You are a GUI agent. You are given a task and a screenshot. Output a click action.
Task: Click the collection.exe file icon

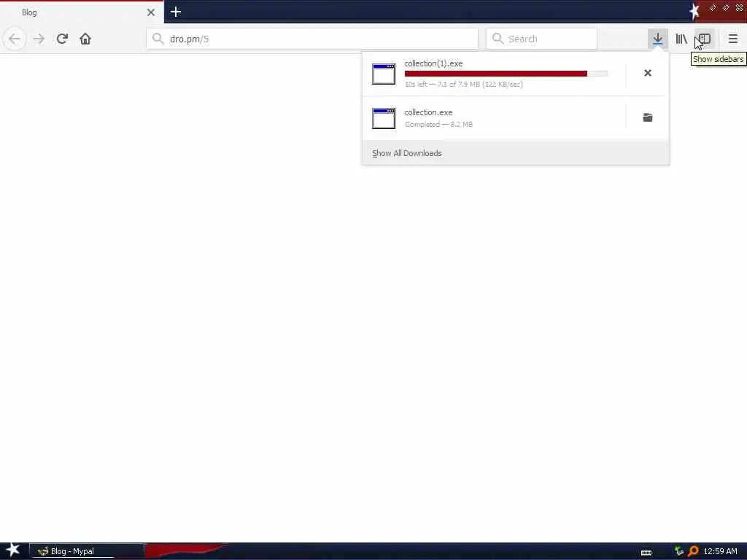click(x=384, y=118)
